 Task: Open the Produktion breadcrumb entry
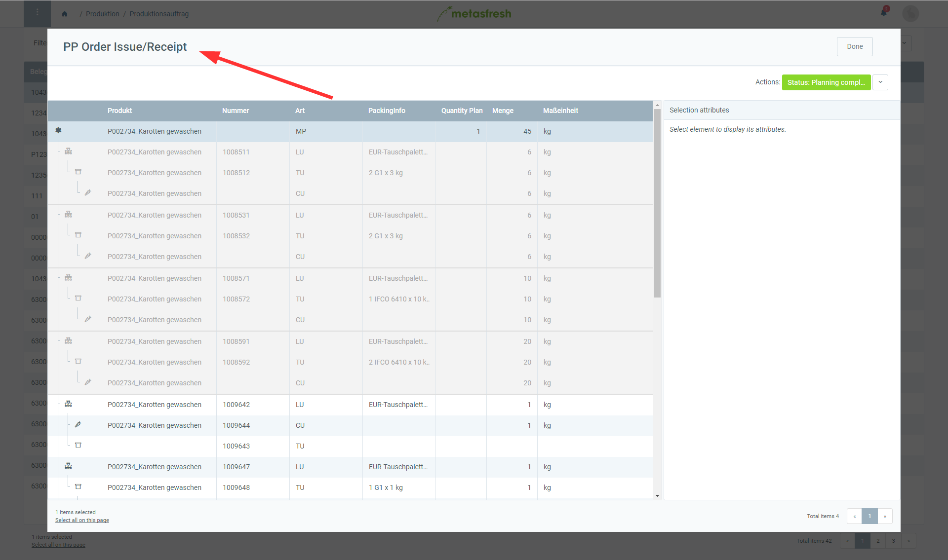(x=102, y=13)
